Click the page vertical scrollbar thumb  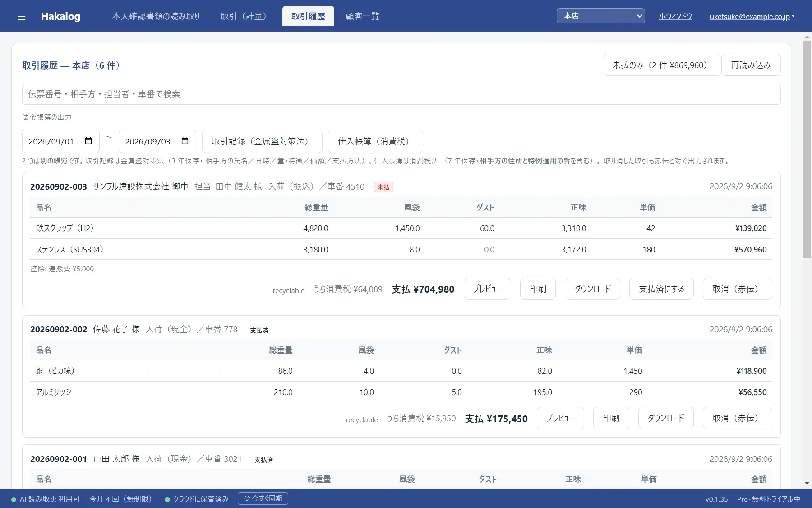pos(807,149)
